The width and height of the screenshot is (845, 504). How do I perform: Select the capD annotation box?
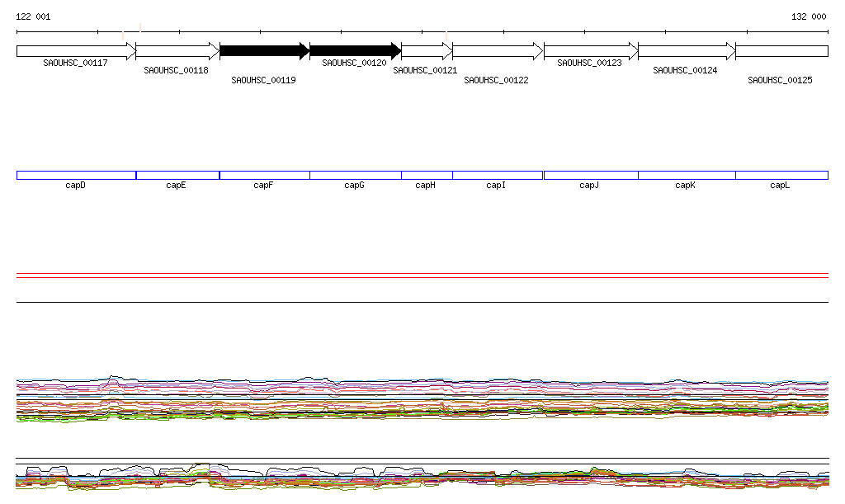click(76, 175)
